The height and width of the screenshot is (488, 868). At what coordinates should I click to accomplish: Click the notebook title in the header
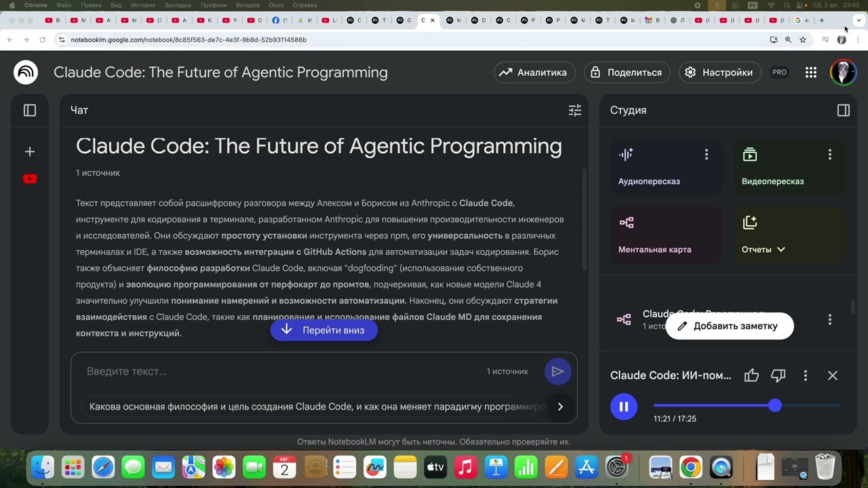click(x=220, y=73)
